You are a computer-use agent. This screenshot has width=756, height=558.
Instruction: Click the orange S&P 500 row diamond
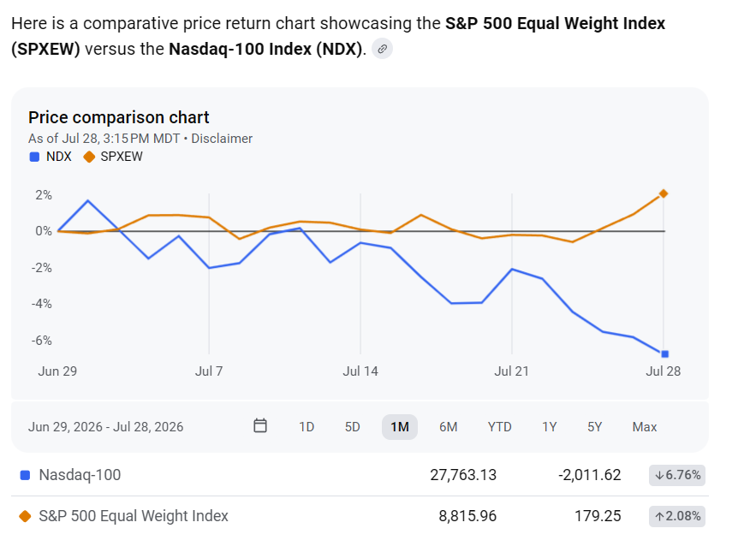25,516
